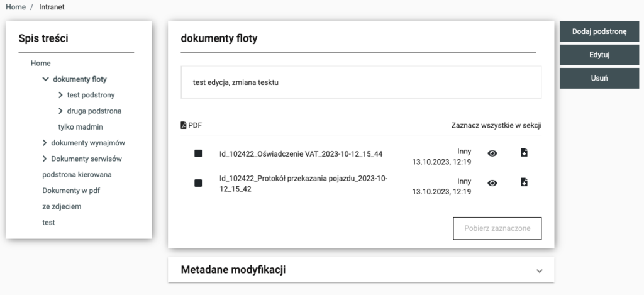This screenshot has height=295, width=644.
Task: Preview the Oświadczenie VAT document with eye icon
Action: 492,153
